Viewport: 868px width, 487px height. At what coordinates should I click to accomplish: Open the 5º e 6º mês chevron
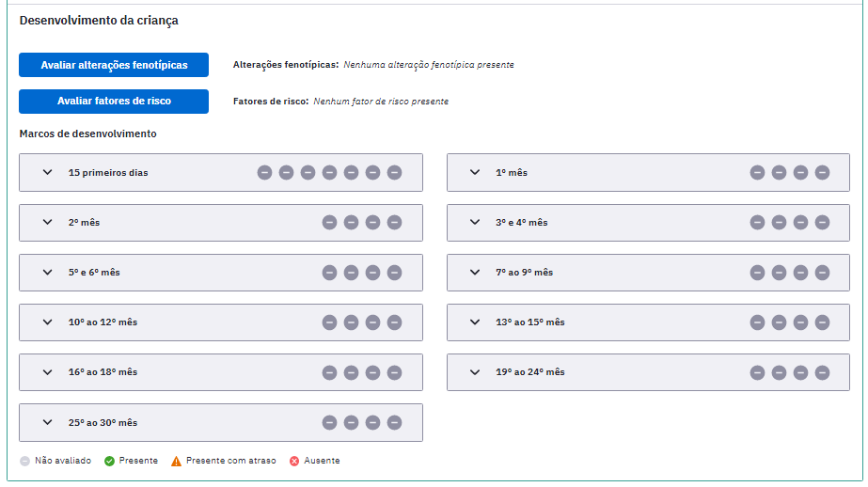[x=48, y=273]
